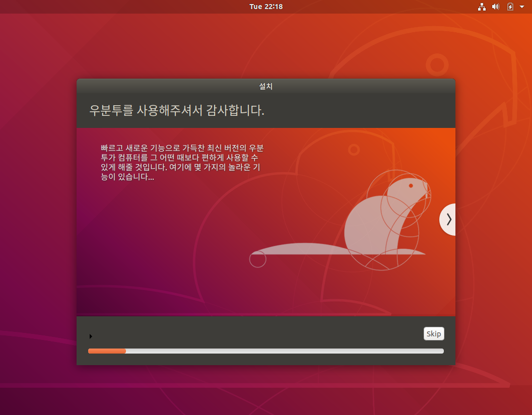Click the lightning bolt battery charge icon
532x415 pixels.
pyautogui.click(x=510, y=7)
